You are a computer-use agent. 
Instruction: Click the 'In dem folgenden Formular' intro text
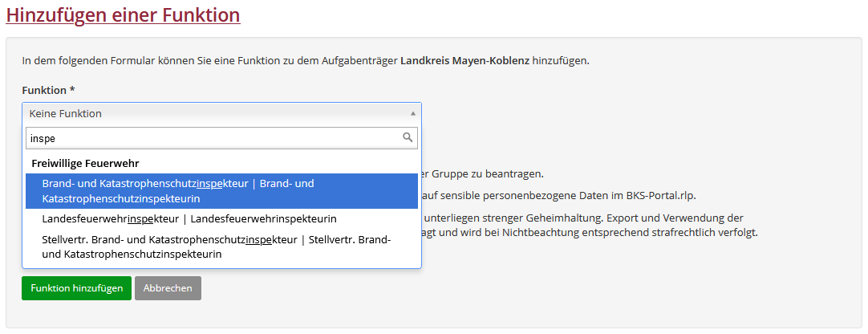tap(88, 60)
